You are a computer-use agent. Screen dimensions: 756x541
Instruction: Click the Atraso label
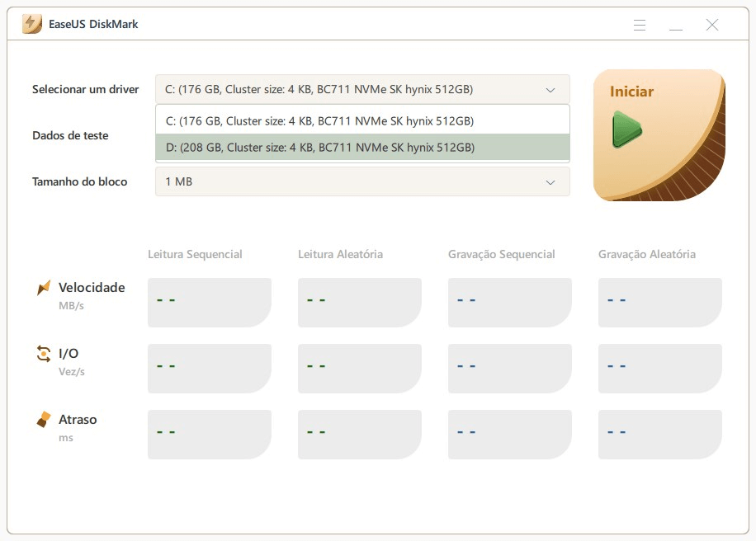78,420
